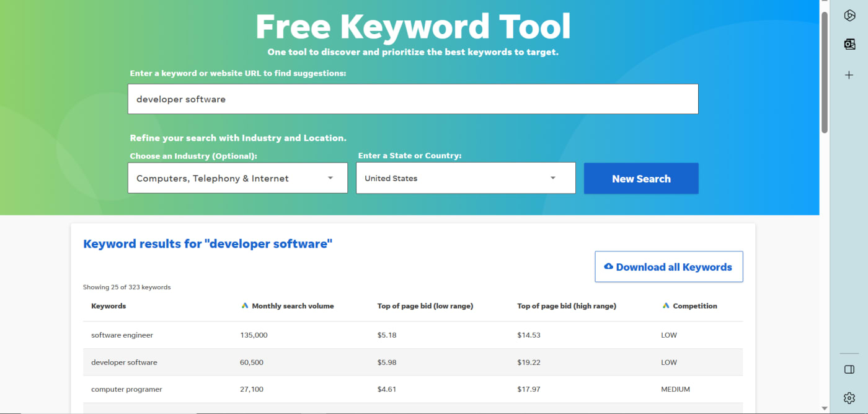868x414 pixels.
Task: Open the State or Country dropdown
Action: pos(466,178)
